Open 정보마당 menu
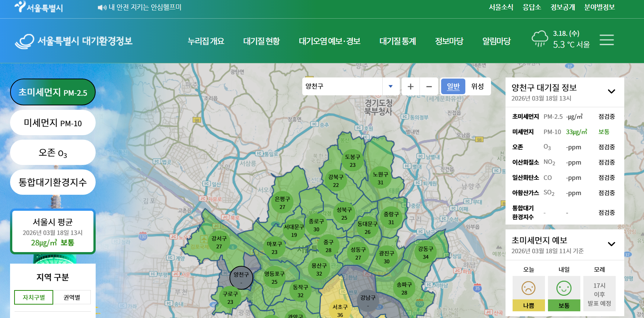Image resolution: width=644 pixels, height=318 pixels. point(449,41)
